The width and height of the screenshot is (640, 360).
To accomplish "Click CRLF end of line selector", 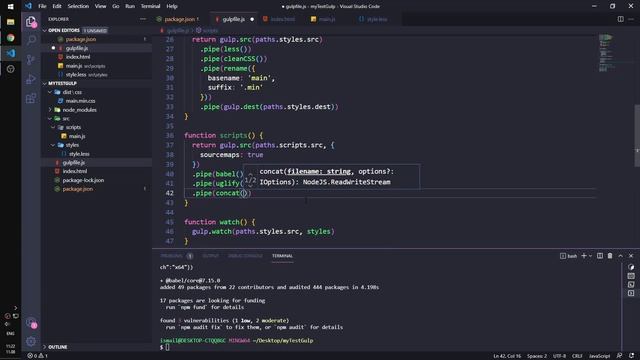I will [577, 356].
